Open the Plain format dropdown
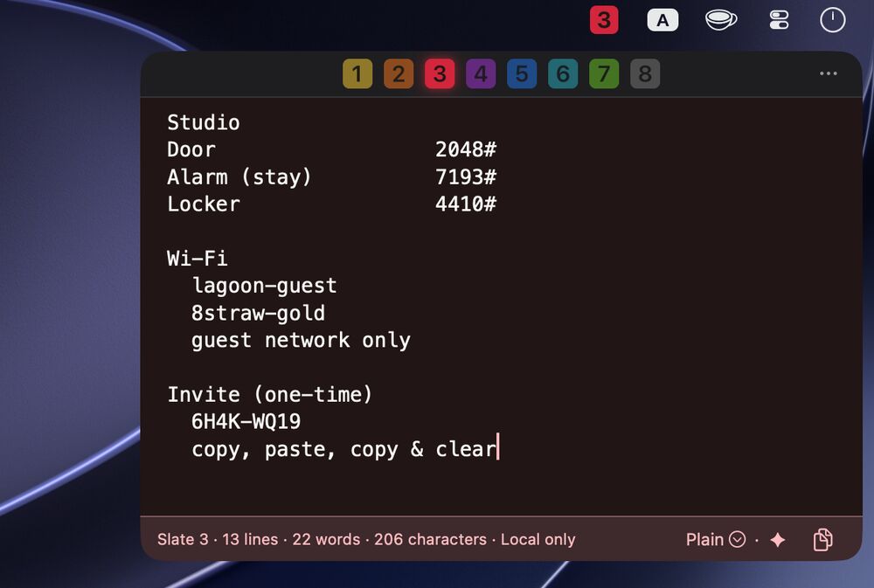 click(716, 540)
